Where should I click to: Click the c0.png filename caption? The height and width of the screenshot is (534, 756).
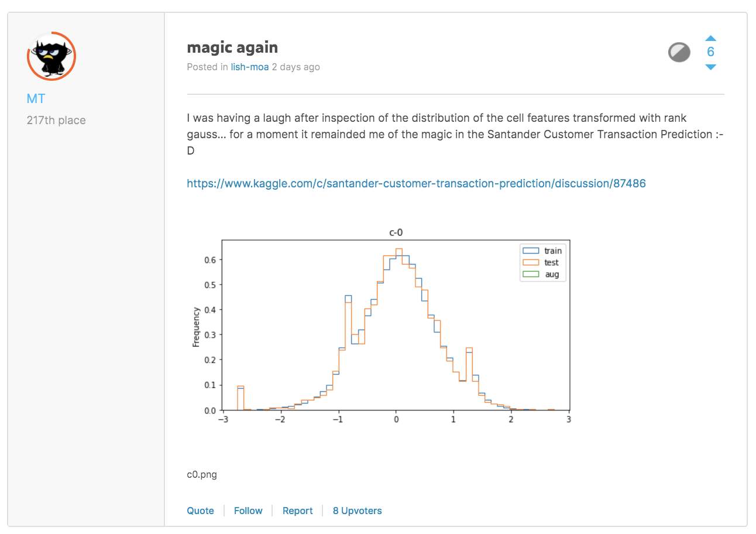click(202, 474)
